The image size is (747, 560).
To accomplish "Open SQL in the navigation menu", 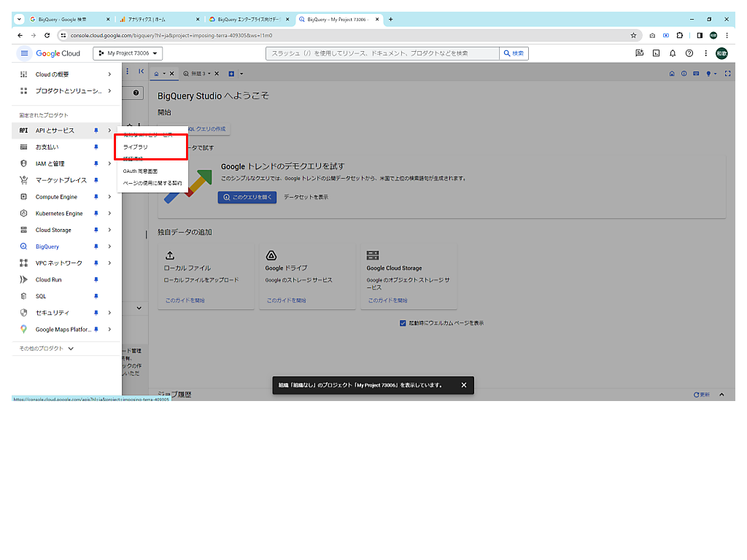I will (x=41, y=296).
